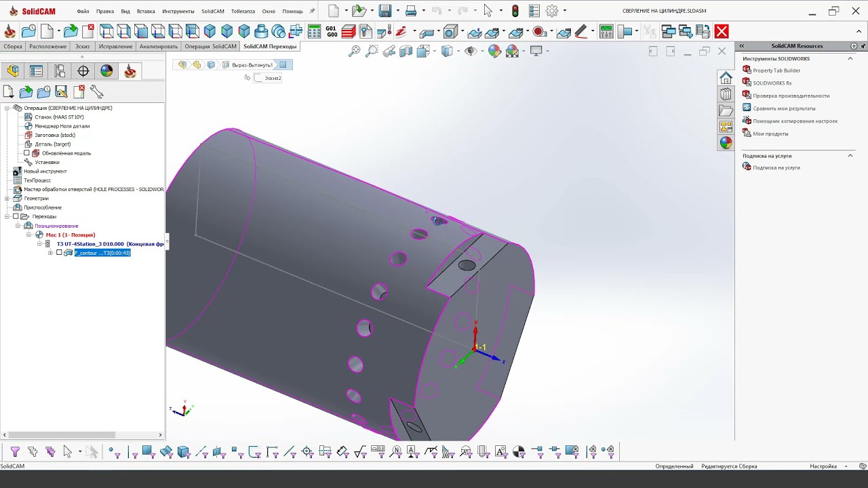Image resolution: width=868 pixels, height=488 pixels.
Task: Open the home icon in the task pane
Action: 726,78
